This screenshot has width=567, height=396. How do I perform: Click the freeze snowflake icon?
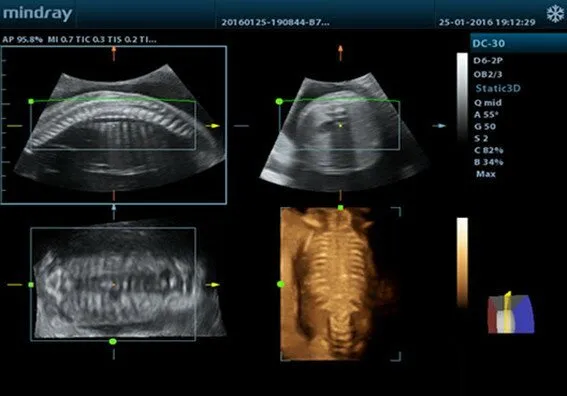[x=555, y=14]
